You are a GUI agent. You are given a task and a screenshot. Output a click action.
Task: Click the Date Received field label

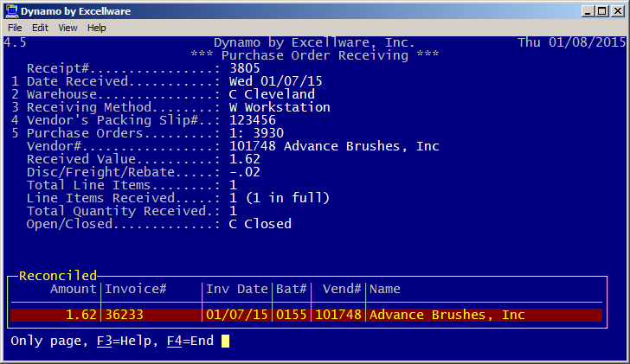77,81
